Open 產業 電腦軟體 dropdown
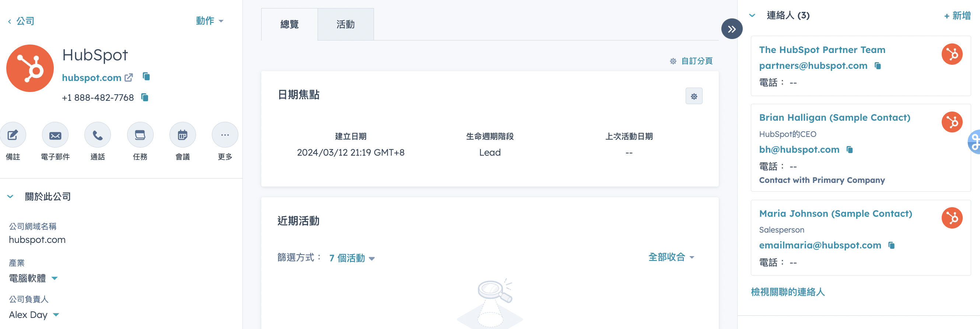 (x=34, y=278)
